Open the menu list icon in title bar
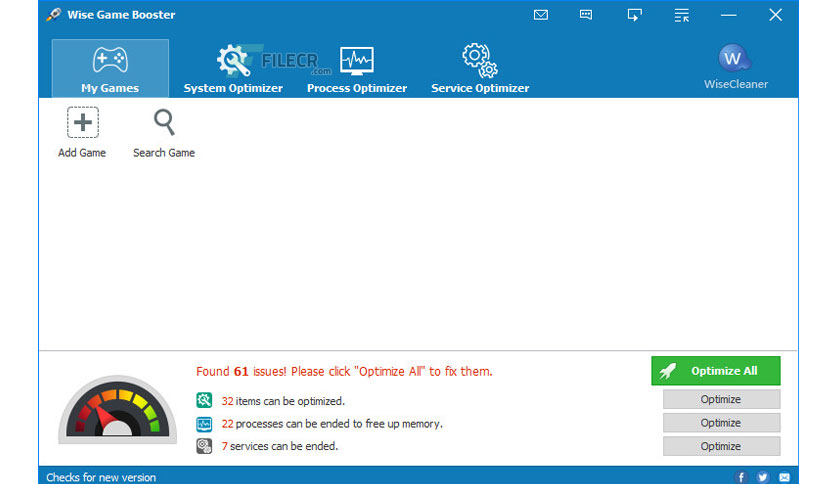 [x=681, y=15]
